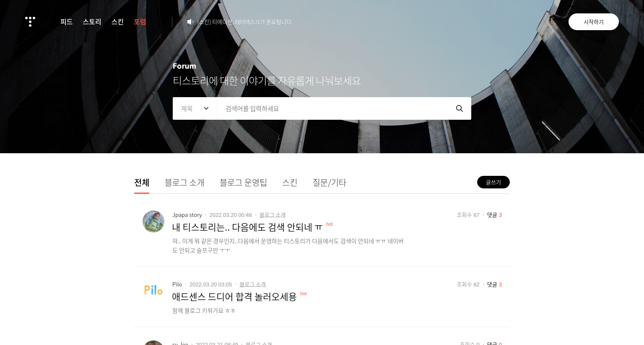This screenshot has width=644, height=345.
Task: Open the 스킨 top menu
Action: [x=117, y=22]
